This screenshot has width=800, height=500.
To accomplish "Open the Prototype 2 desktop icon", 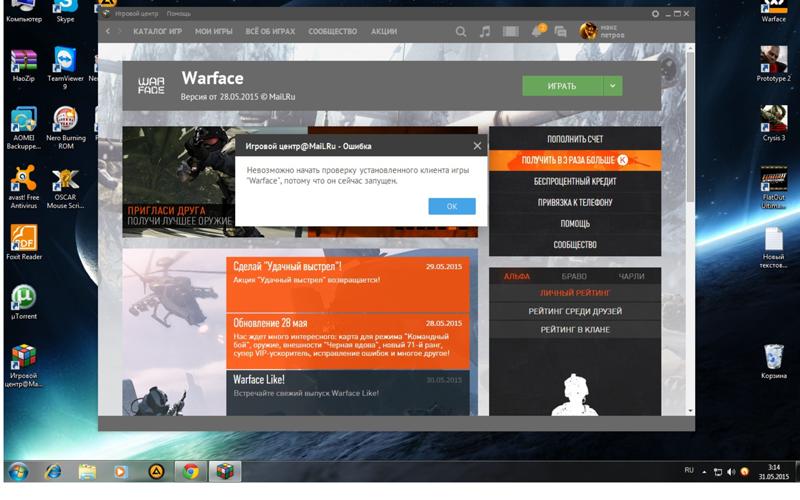I will pyautogui.click(x=773, y=64).
